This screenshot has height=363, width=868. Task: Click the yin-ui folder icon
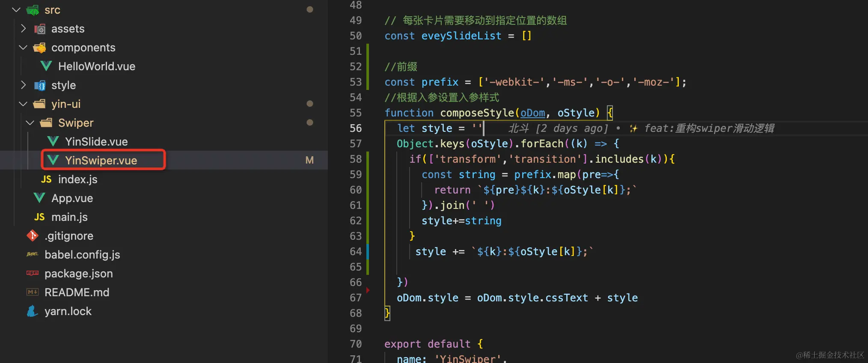point(39,104)
